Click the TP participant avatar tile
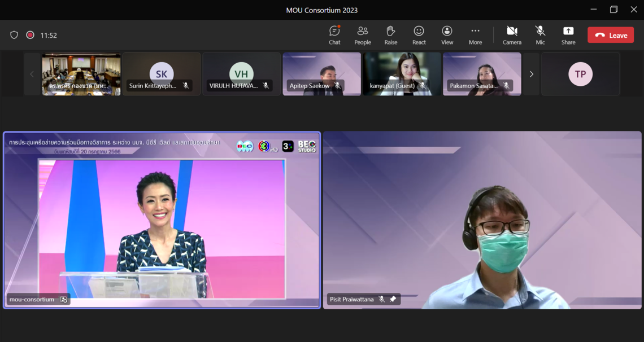Viewport: 644px width, 342px height. (580, 74)
